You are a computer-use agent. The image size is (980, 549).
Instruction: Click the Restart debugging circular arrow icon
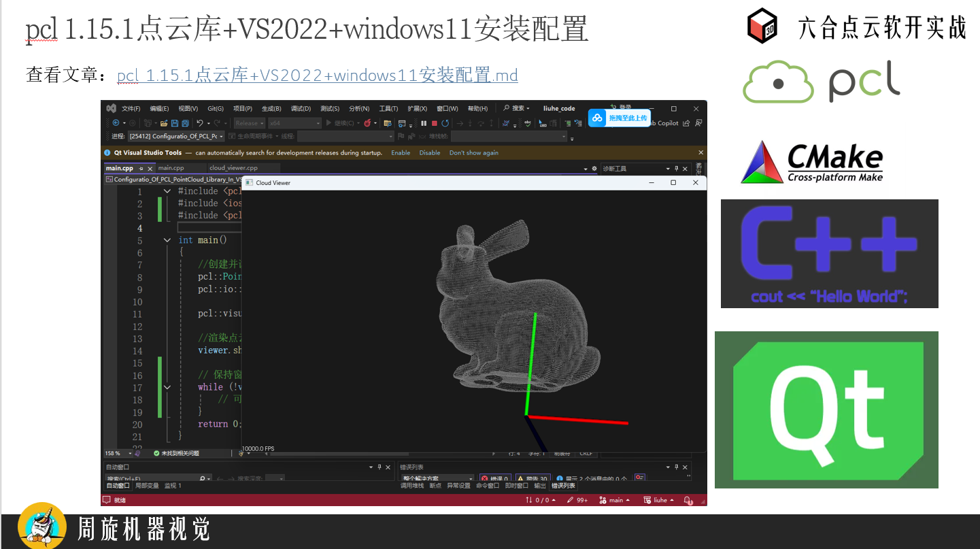pos(445,123)
